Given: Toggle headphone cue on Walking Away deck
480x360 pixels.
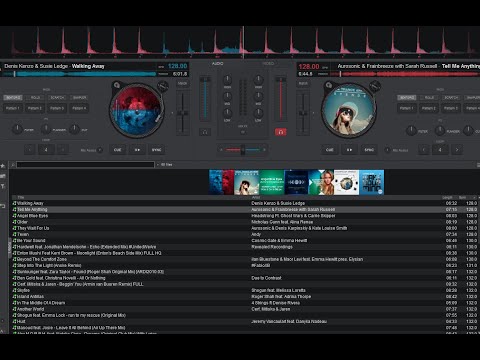Looking at the screenshot, I should [x=205, y=132].
